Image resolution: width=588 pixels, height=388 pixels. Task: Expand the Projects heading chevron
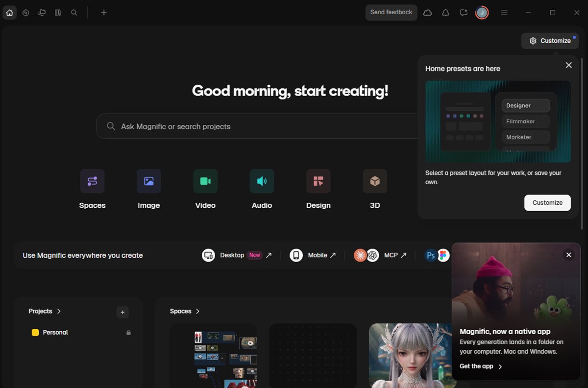[x=59, y=311]
